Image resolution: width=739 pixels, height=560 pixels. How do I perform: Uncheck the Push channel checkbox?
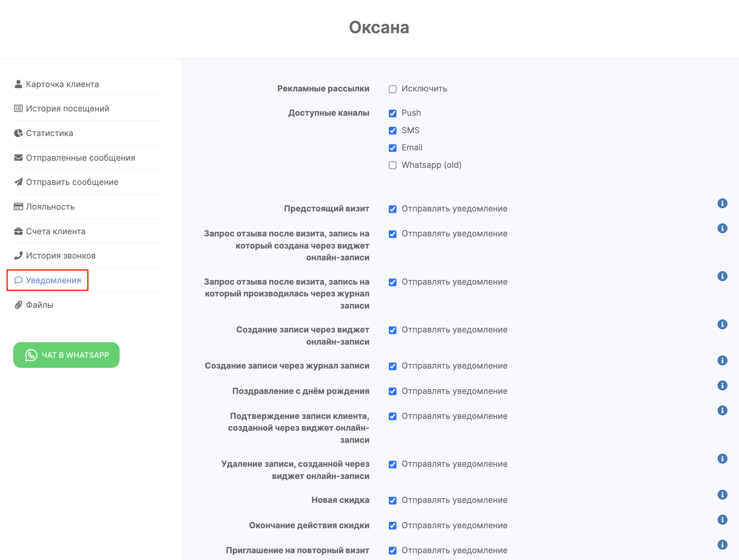(x=393, y=113)
